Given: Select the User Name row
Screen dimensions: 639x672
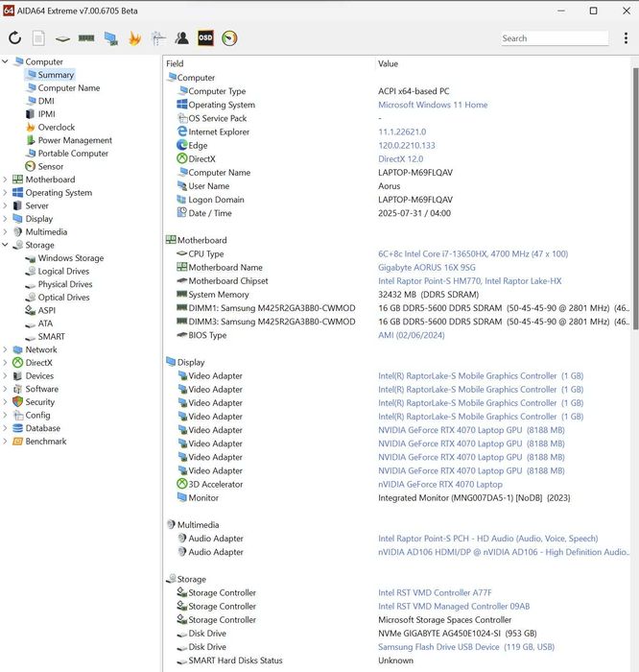Looking at the screenshot, I should point(397,186).
